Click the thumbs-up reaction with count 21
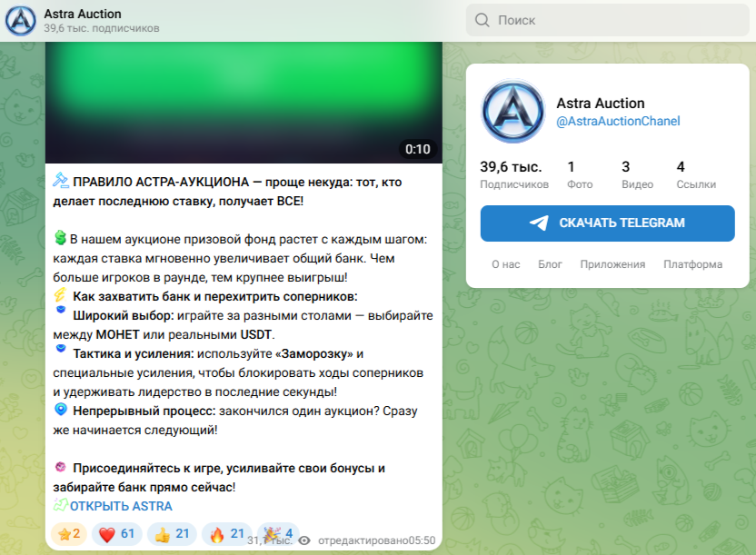Image resolution: width=756 pixels, height=555 pixels. [x=172, y=534]
